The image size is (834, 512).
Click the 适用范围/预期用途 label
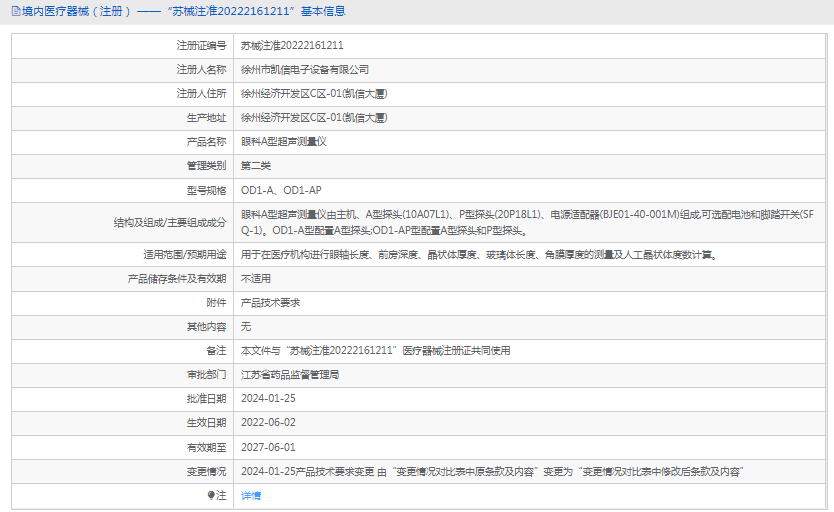point(185,255)
